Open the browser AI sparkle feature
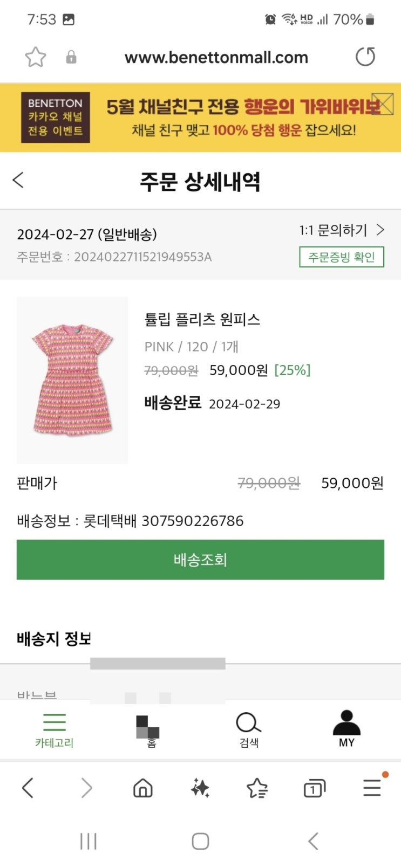Viewport: 401px width, 868px height. [200, 788]
